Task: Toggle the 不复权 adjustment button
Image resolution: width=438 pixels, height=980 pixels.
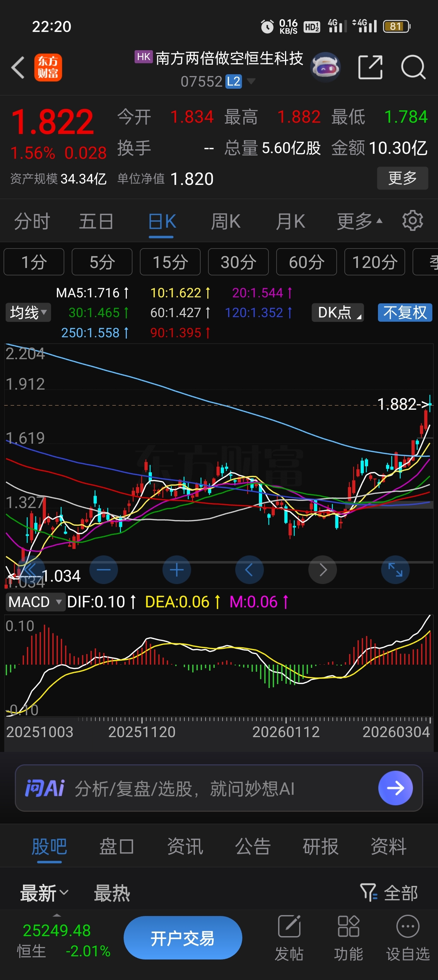Action: (405, 312)
